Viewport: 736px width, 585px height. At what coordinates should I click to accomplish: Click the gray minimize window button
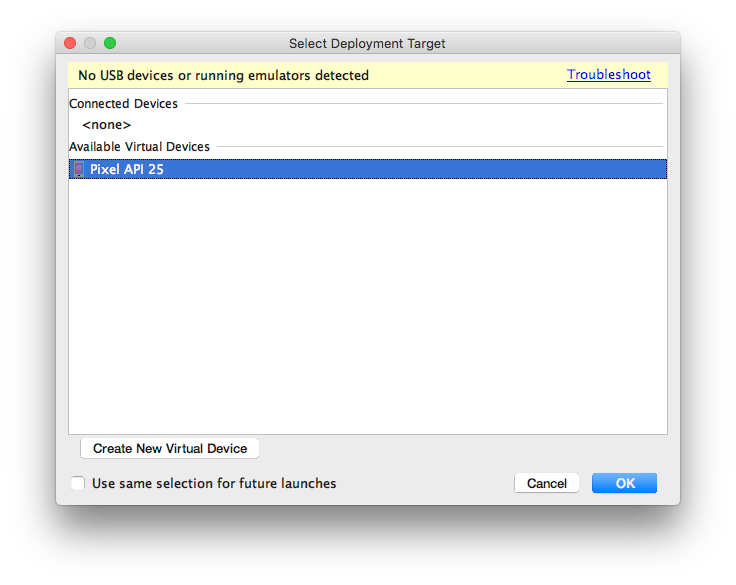pos(90,43)
